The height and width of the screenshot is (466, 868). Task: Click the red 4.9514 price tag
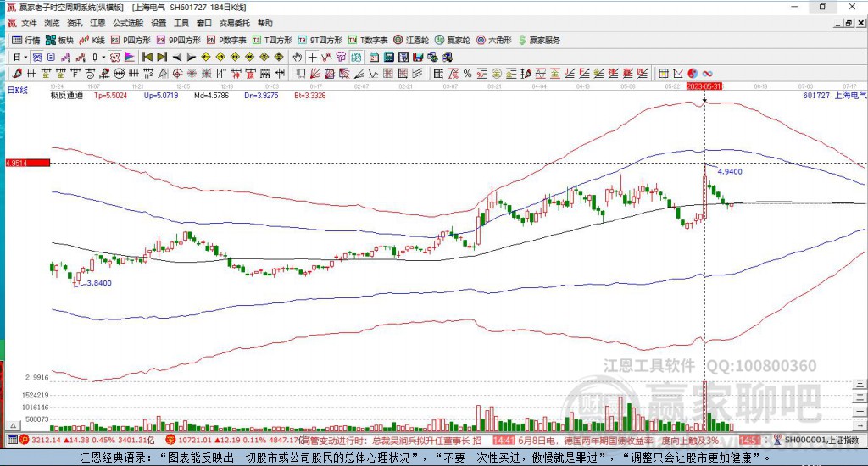28,163
